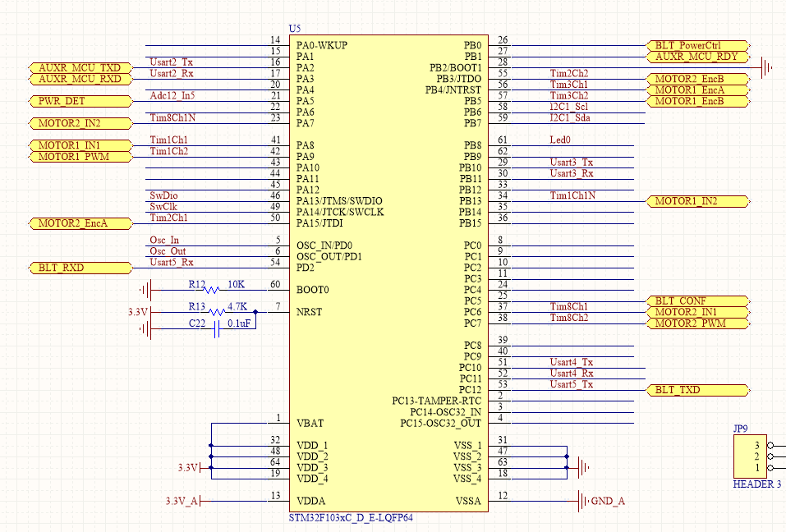The width and height of the screenshot is (786, 532).
Task: Click the Usart3_Tx net label
Action: [x=572, y=163]
